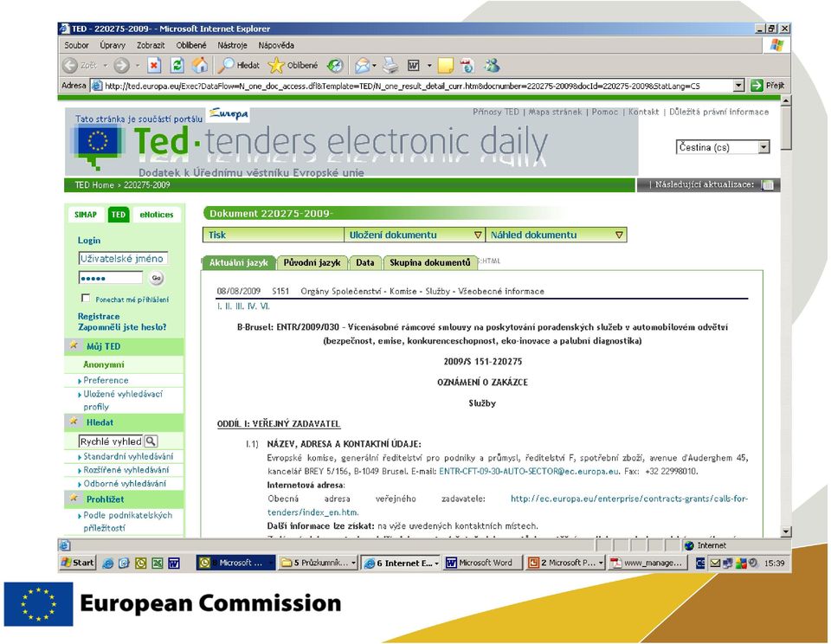Click the Windows Start button
The height and width of the screenshot is (644, 831).
point(78,563)
